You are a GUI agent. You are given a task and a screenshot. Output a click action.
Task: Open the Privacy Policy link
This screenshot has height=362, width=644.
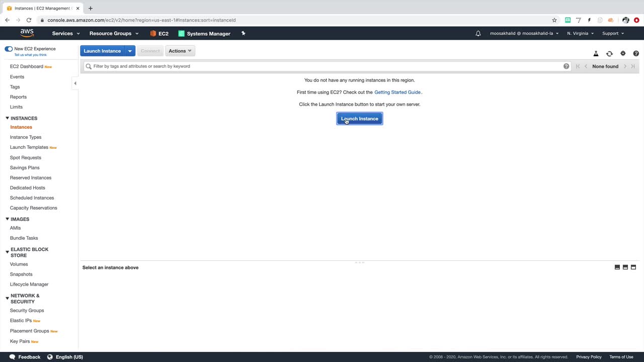pos(589,357)
